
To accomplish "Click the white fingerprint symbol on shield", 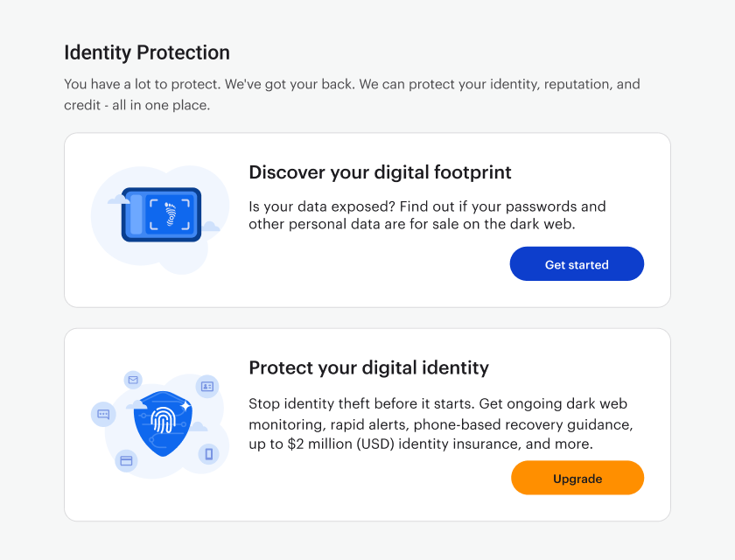I will [163, 419].
